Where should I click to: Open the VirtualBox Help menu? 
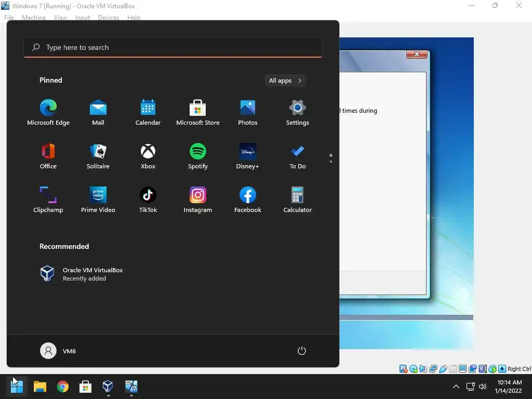(x=134, y=17)
